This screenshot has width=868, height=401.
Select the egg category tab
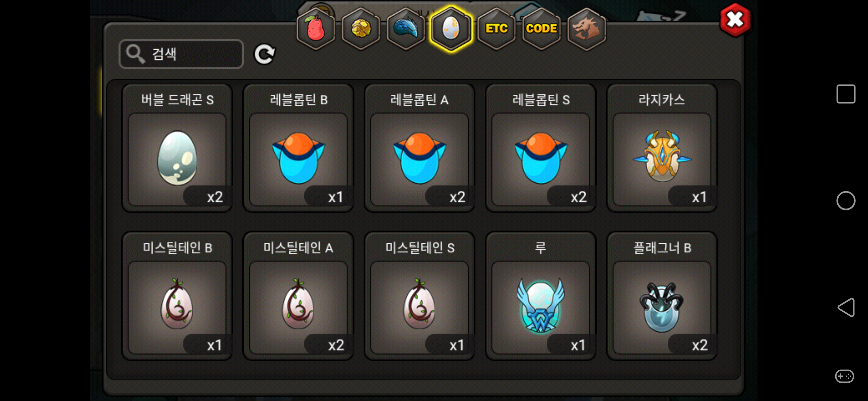point(451,29)
